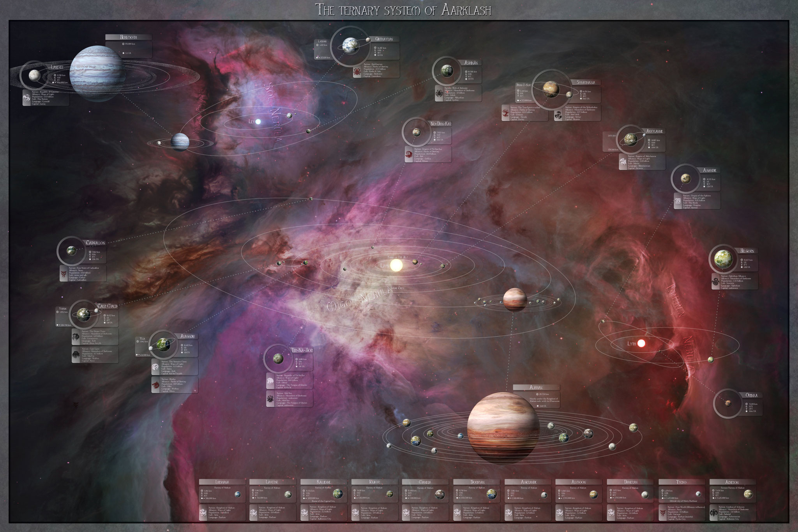Image resolution: width=798 pixels, height=532 pixels.
Task: Select the boar emblem on Tir-Na-Bor's card
Action: click(x=270, y=381)
